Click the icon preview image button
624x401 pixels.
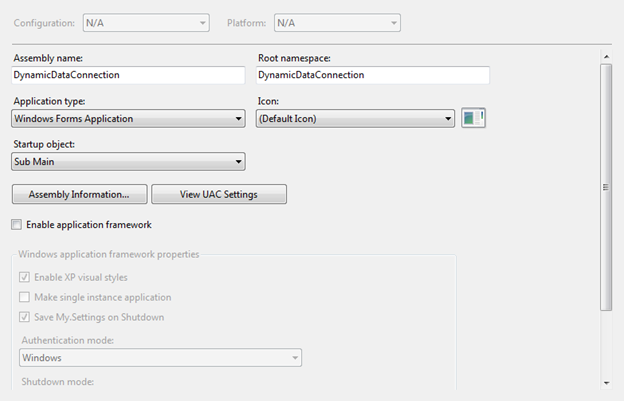pyautogui.click(x=473, y=118)
